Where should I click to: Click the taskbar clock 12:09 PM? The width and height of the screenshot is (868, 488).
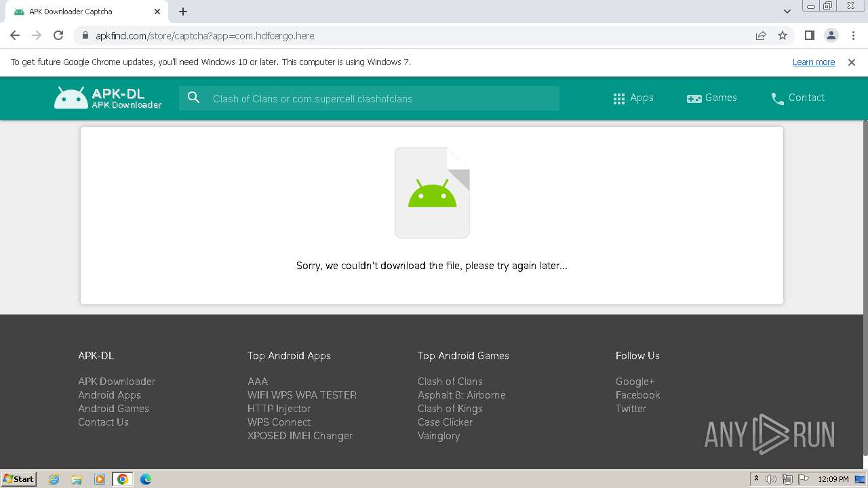[833, 479]
